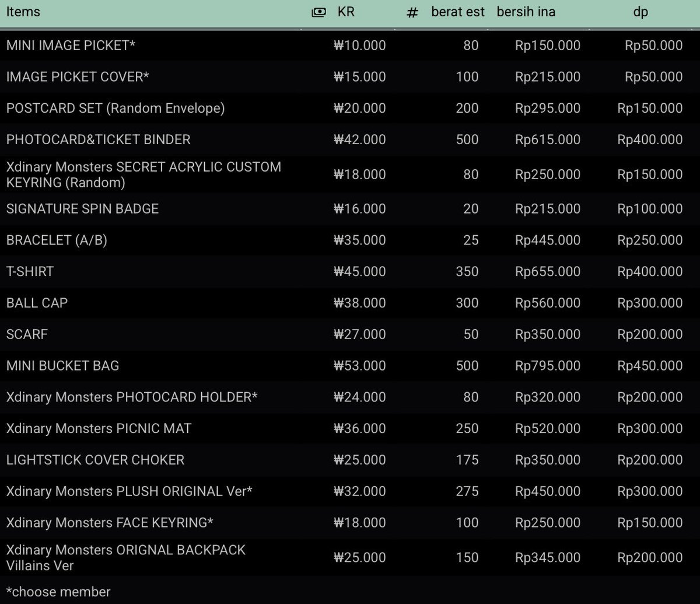Select Rp320.000 bersih ina value
Viewport: 700px width, 604px height.
548,398
